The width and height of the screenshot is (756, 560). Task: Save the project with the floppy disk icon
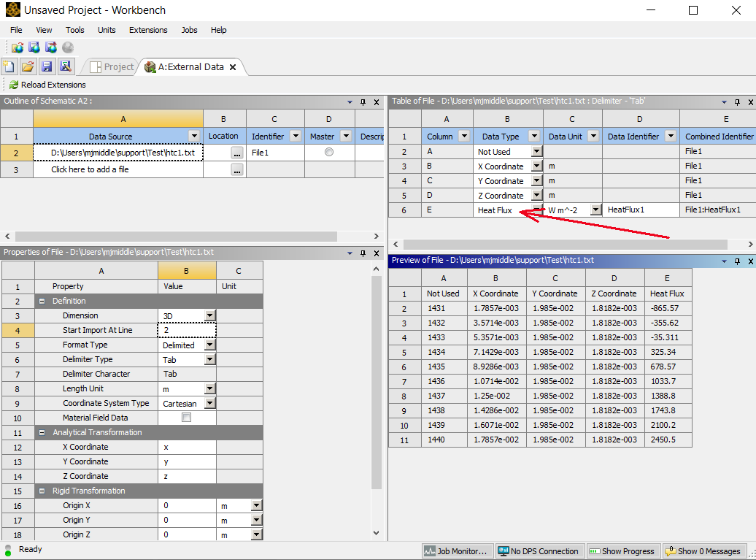coord(46,66)
